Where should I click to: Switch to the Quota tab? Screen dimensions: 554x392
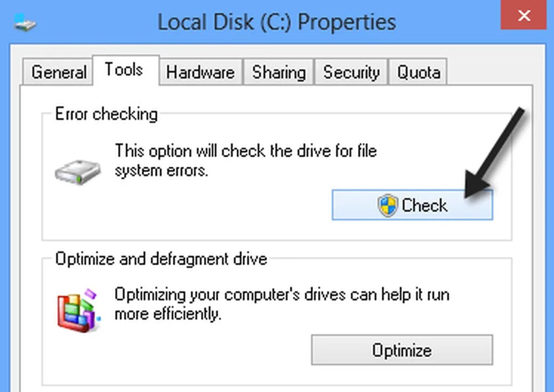[418, 72]
